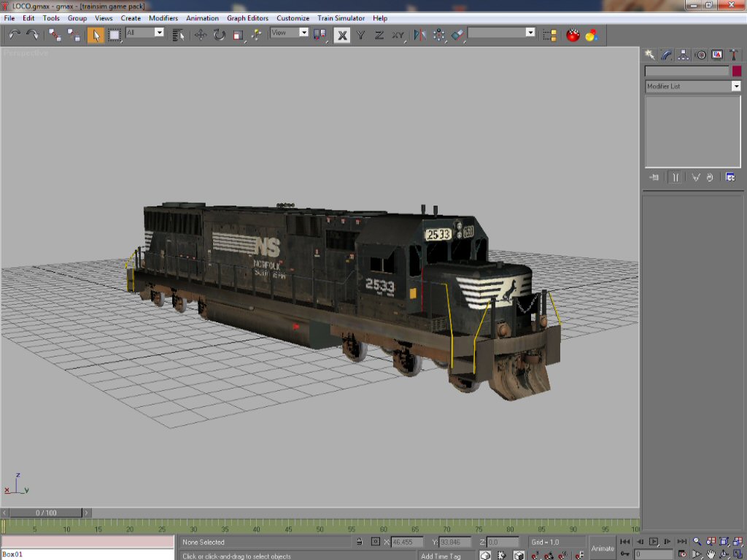Open the Select by Name list
The image size is (747, 560).
click(178, 35)
